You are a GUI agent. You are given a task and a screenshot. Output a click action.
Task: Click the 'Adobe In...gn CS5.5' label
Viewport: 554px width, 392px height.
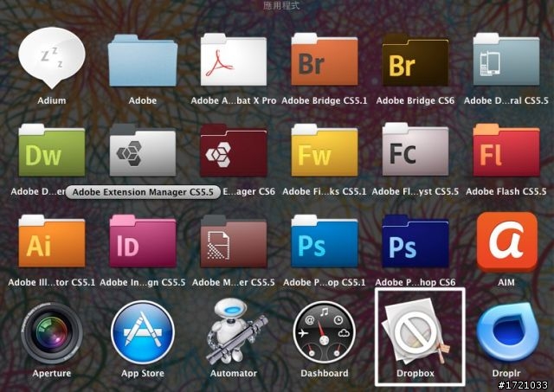click(x=142, y=282)
